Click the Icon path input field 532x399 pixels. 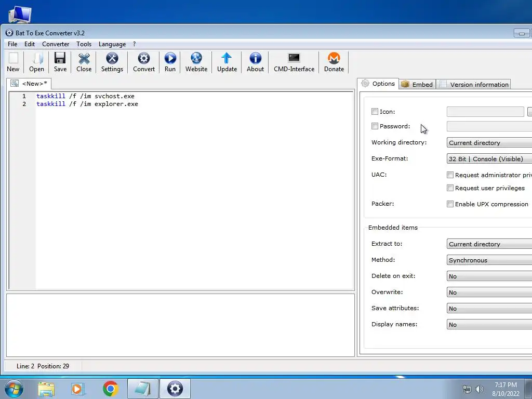point(485,111)
